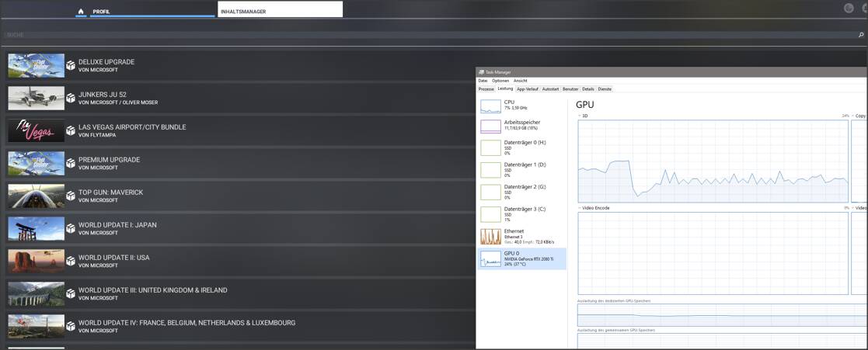Select GPU 0 NVIDIA GeForce RTX 2080 Ti

click(522, 258)
